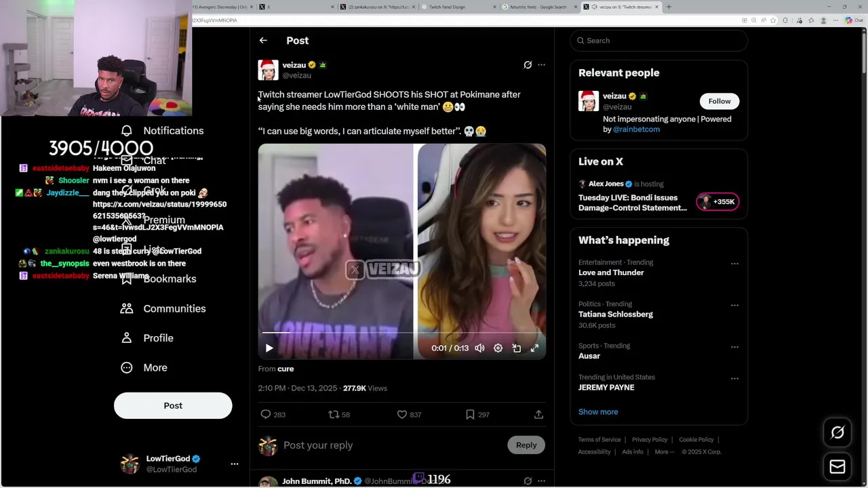Open the Communities people icon in sidebar
868x488 pixels.
click(x=127, y=308)
